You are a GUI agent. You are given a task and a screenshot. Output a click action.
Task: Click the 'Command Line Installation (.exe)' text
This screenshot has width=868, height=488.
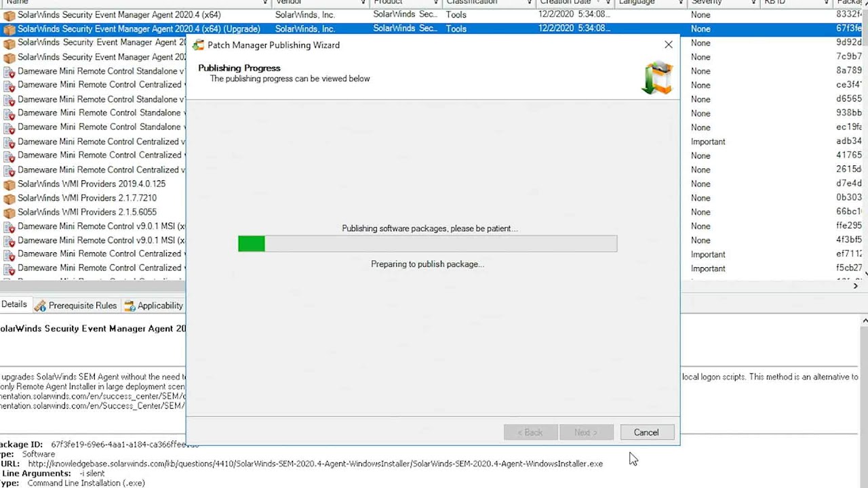pos(86,483)
